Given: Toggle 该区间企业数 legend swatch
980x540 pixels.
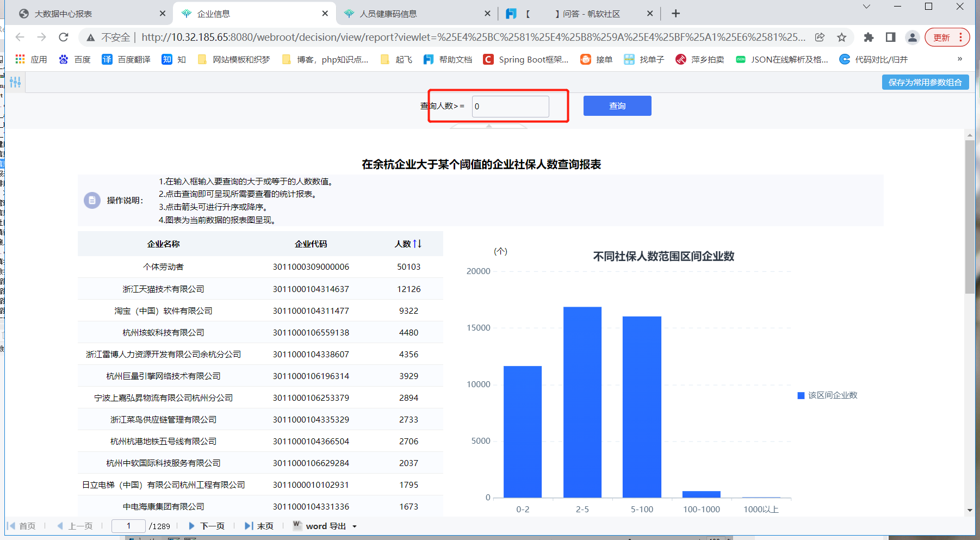Looking at the screenshot, I should click(x=801, y=395).
